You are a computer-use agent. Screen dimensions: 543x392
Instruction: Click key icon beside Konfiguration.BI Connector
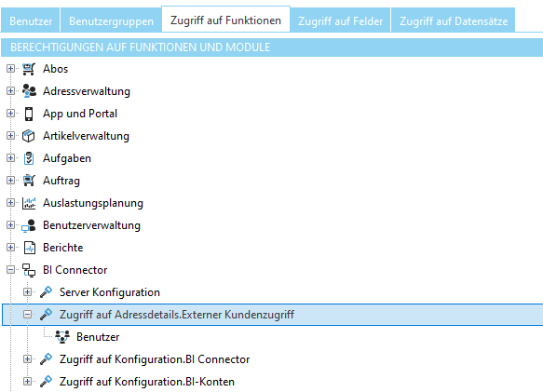coord(46,359)
